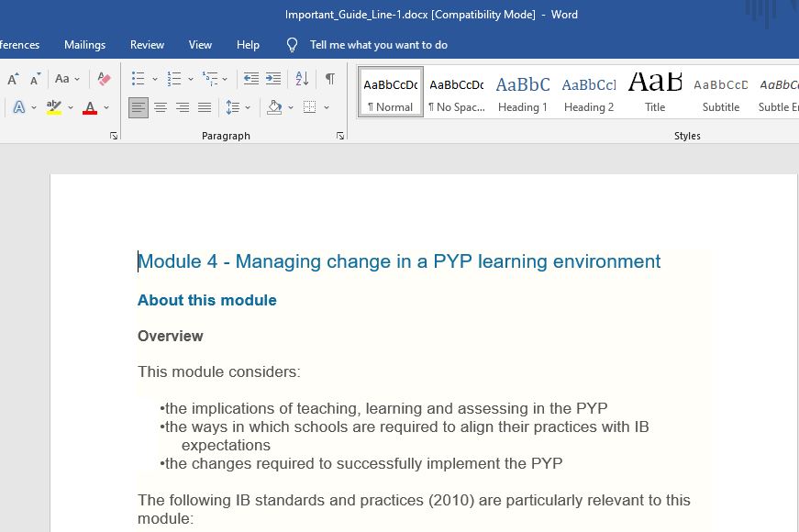Apply red font color

[90, 107]
